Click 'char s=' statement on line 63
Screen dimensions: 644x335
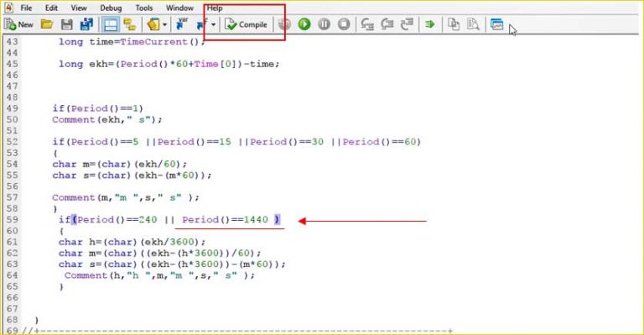point(172,264)
